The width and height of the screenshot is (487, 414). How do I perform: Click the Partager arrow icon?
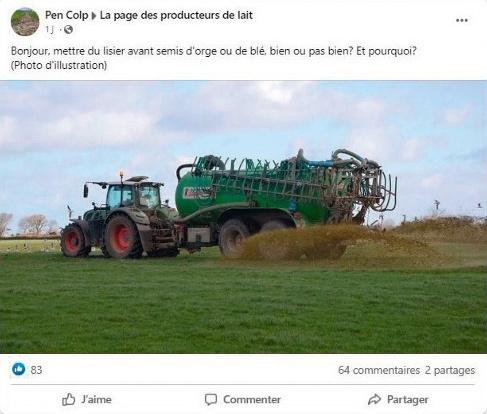374,399
